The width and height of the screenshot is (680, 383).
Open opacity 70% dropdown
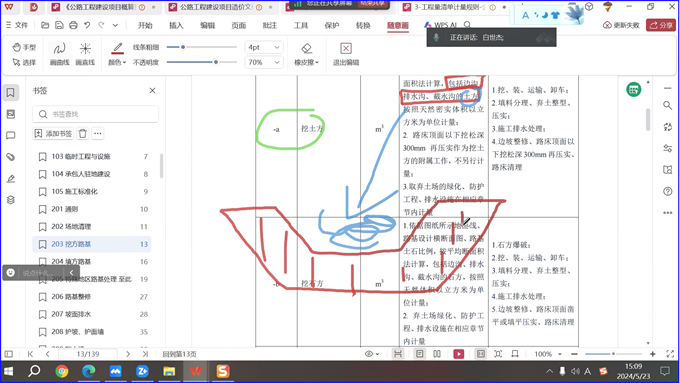pos(264,62)
